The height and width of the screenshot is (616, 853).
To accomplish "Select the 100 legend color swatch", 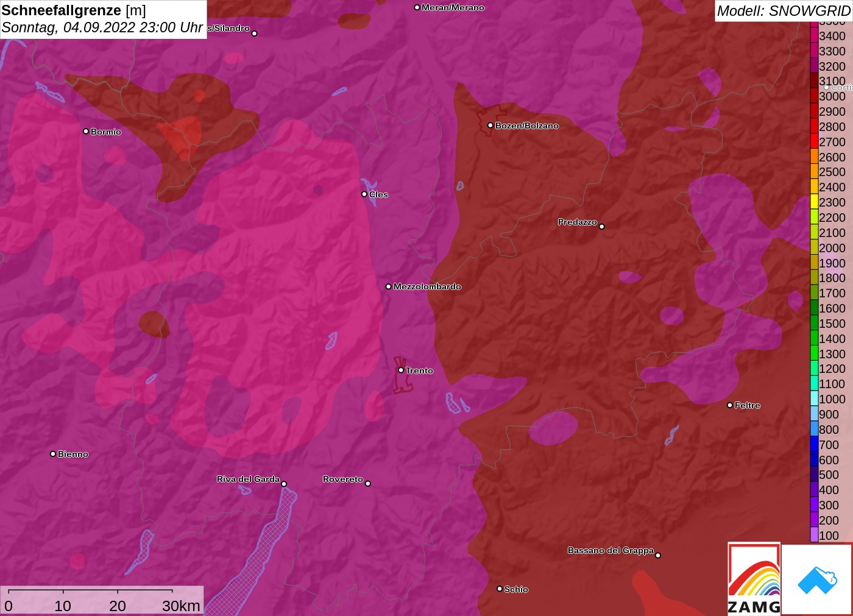I will tap(814, 534).
